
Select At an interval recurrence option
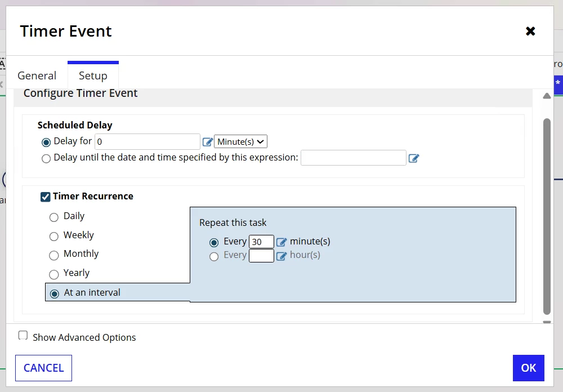(x=55, y=293)
